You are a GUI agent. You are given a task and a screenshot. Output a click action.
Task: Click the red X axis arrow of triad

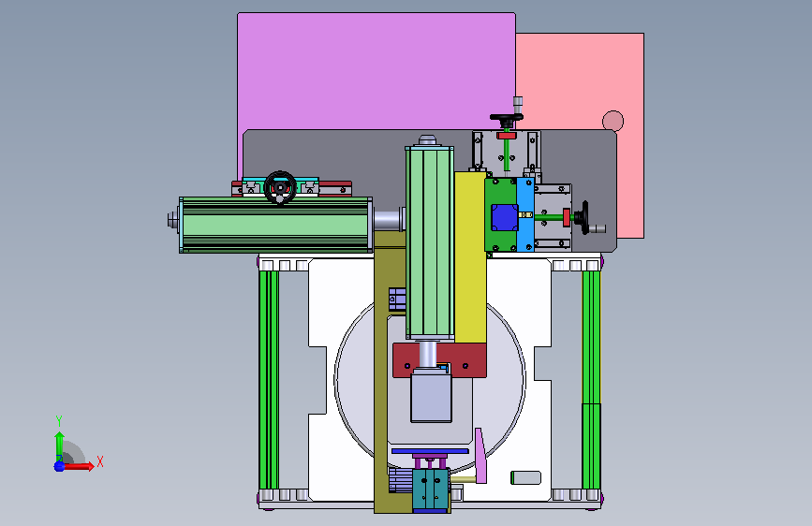click(x=79, y=466)
